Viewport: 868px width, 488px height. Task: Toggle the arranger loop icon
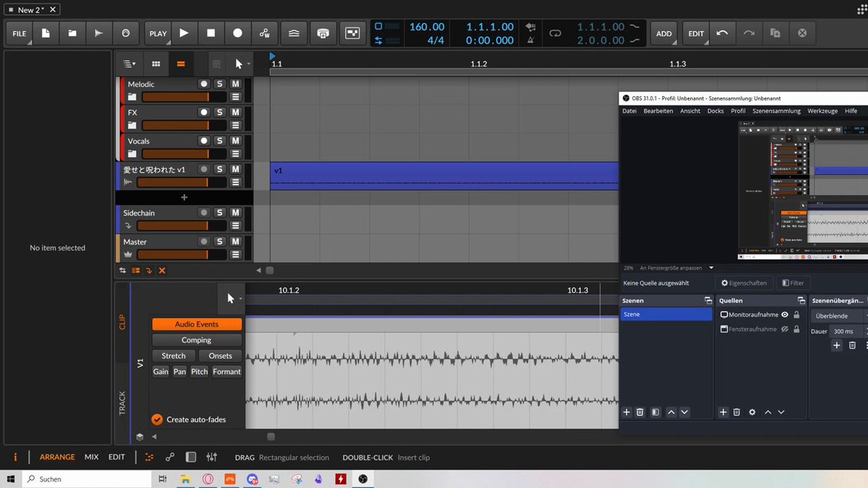(x=555, y=33)
